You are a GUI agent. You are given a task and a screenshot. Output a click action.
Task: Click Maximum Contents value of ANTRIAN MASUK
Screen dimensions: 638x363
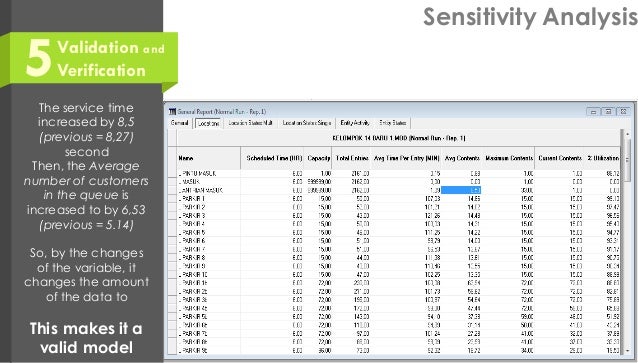[x=527, y=190]
